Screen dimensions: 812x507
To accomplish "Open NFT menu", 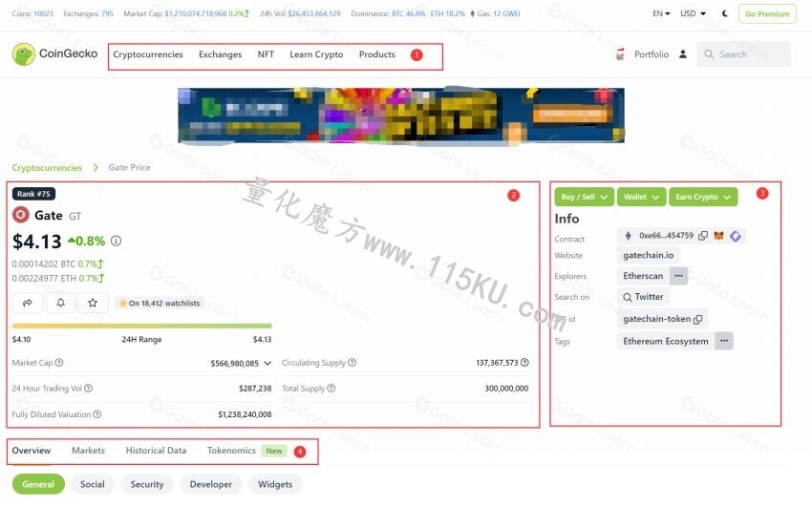I will [266, 54].
